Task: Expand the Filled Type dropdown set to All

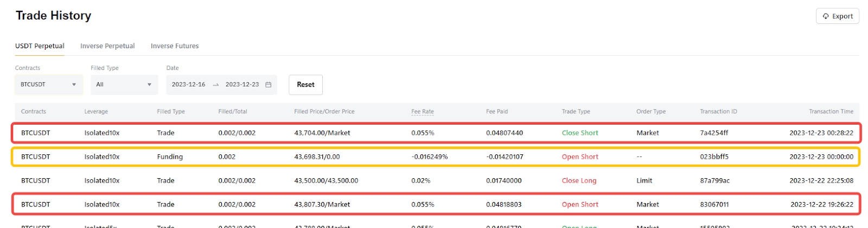Action: 124,84
